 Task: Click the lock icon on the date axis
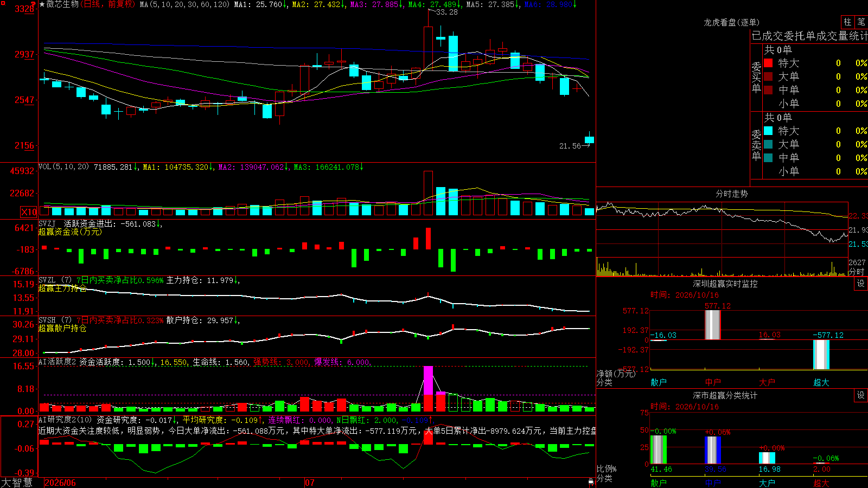pos(591,482)
